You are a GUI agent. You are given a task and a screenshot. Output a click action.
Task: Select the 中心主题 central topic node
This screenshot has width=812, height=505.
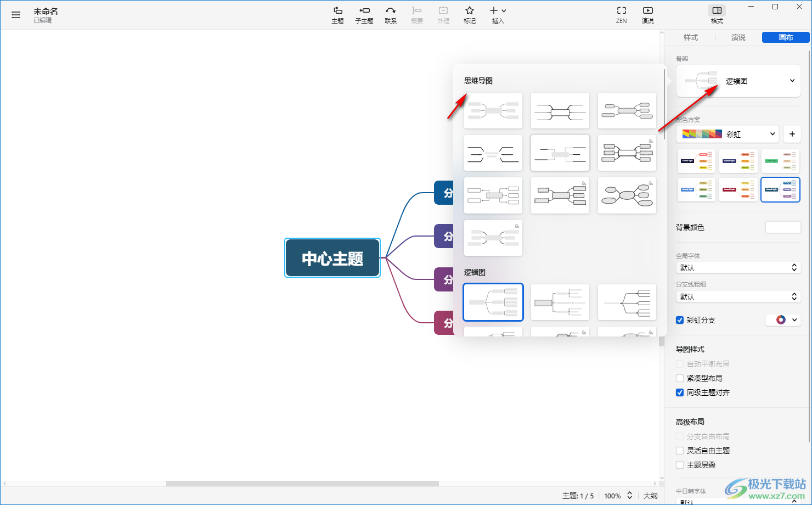pyautogui.click(x=332, y=258)
